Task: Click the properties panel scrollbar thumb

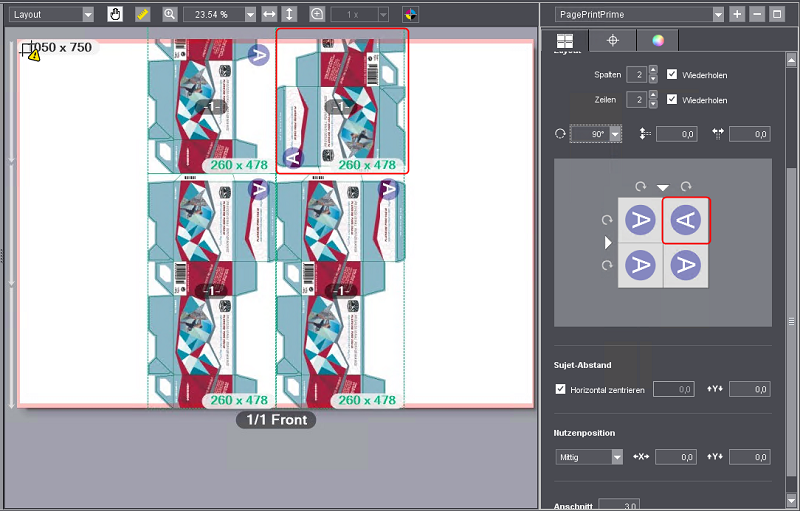Action: pyautogui.click(x=791, y=321)
